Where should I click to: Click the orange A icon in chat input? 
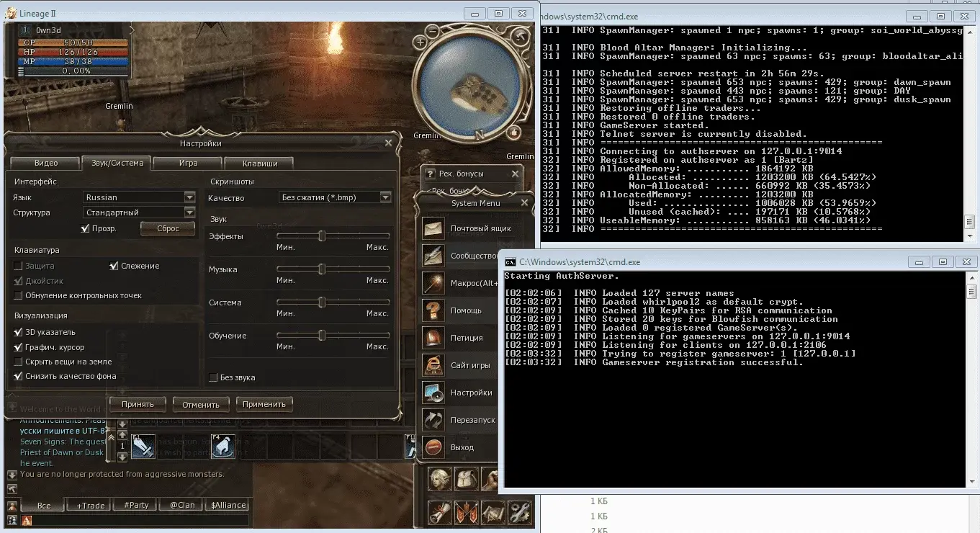27,520
